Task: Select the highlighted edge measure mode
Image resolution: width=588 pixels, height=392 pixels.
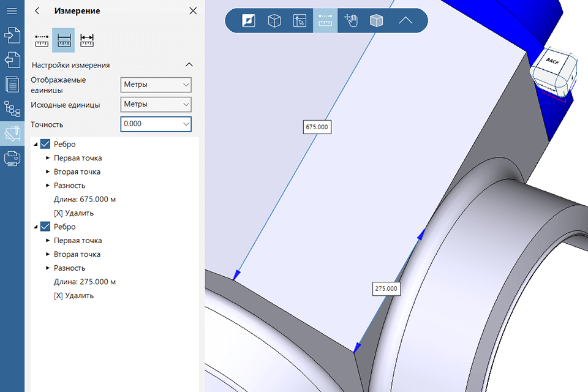Action: (64, 40)
